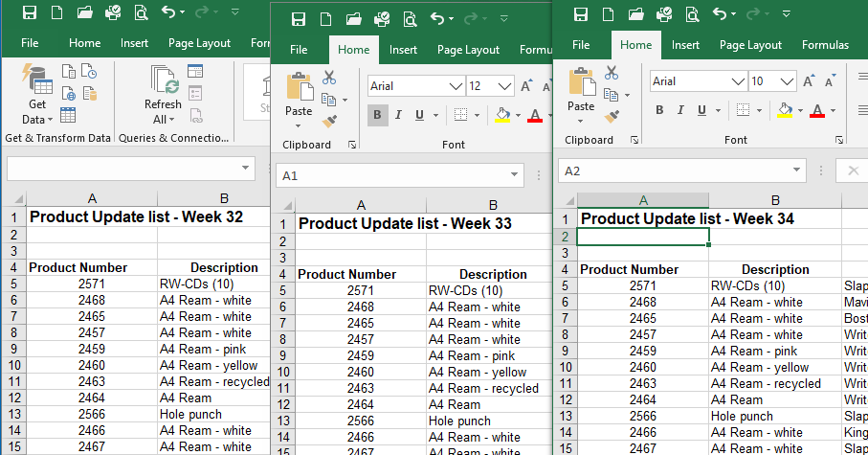868x455 pixels.
Task: Switch to Insert tab in Week 33 window
Action: (x=403, y=50)
